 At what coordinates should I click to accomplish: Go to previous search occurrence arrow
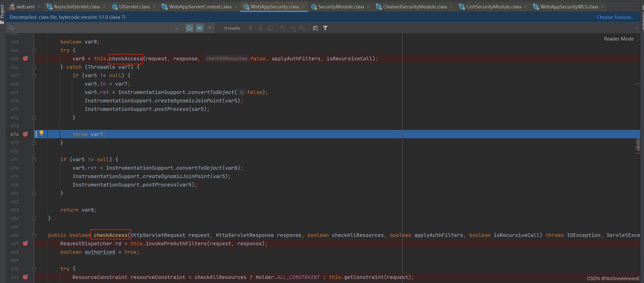(251, 28)
